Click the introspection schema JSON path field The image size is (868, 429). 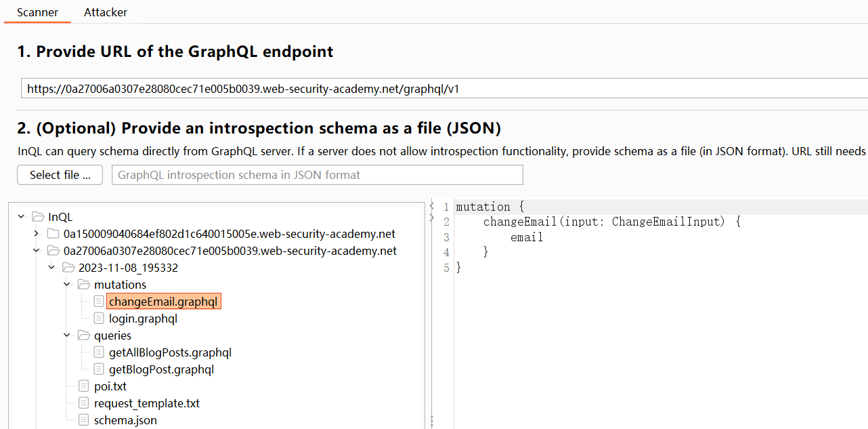point(317,175)
